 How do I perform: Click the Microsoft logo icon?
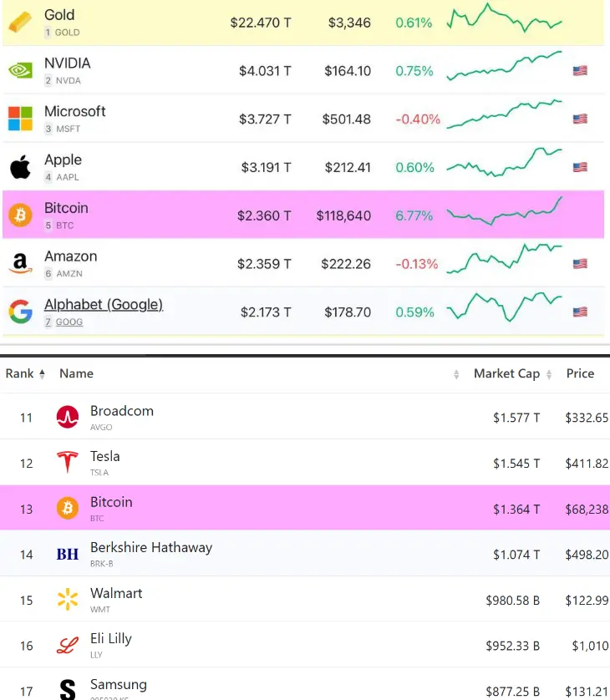click(20, 119)
